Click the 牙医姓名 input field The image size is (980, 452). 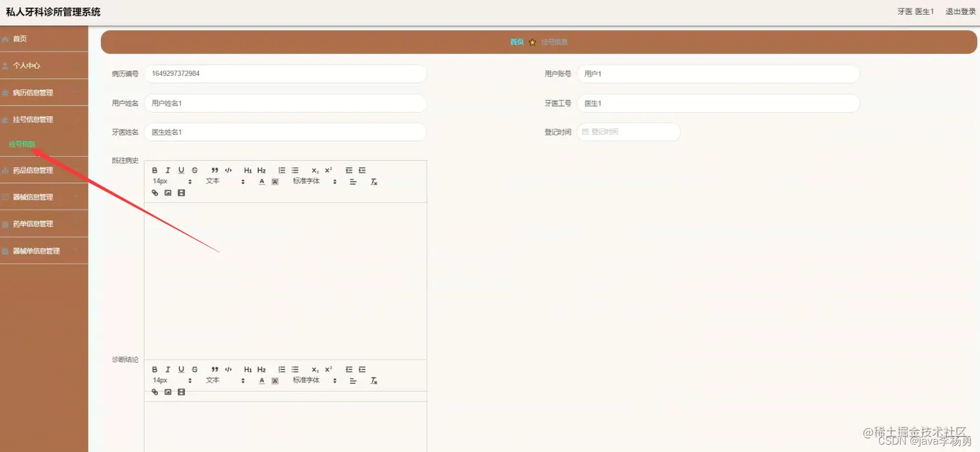tap(285, 132)
